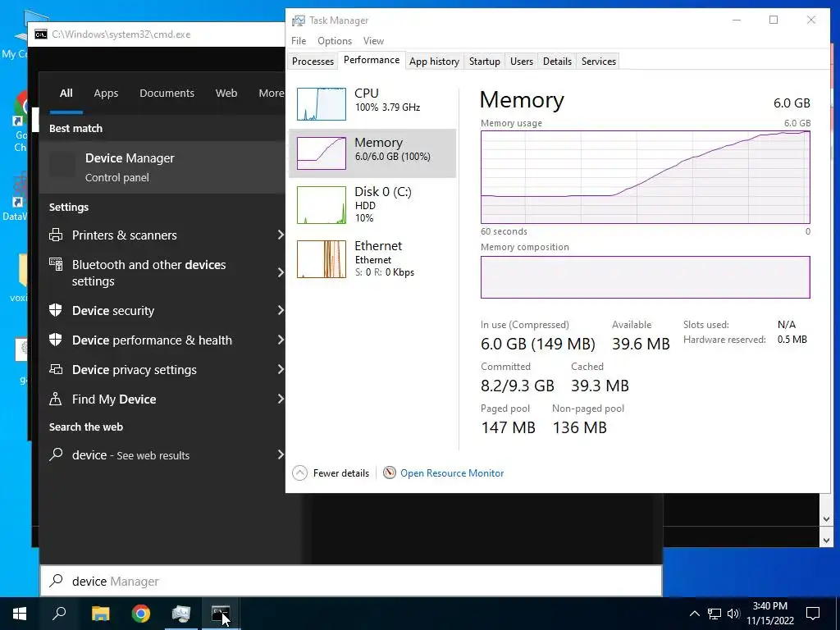The height and width of the screenshot is (630, 840).
Task: Expand Device privacy settings chevron
Action: coord(281,369)
